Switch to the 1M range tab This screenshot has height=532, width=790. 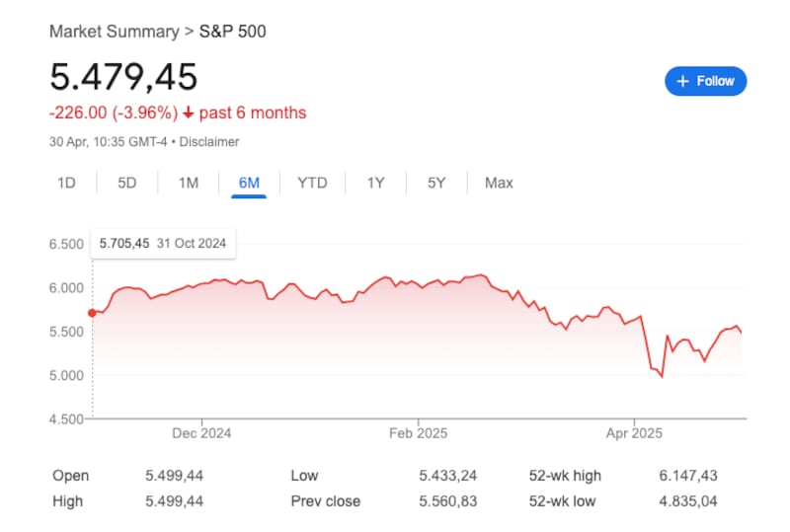189,183
